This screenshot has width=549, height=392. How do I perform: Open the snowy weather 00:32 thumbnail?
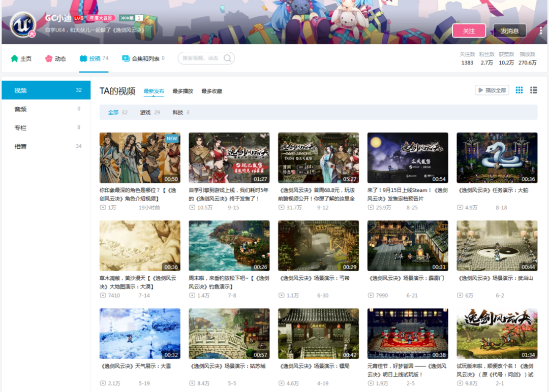(x=140, y=334)
